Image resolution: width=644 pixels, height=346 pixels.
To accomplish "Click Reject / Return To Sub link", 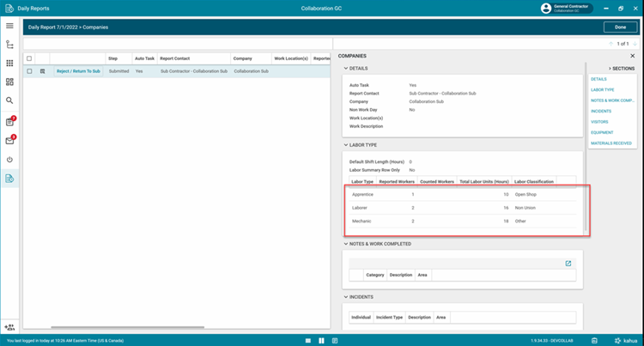I will tap(78, 71).
